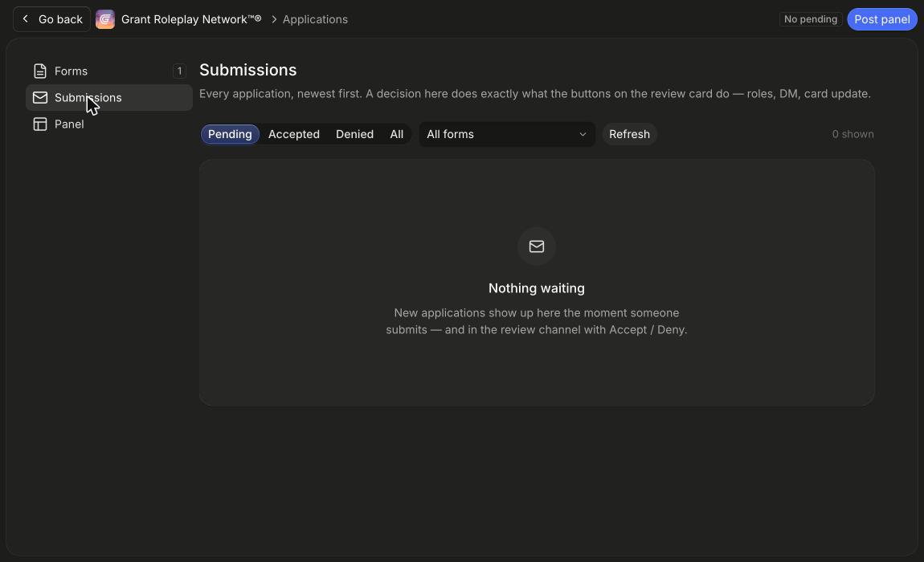This screenshot has width=924, height=562.
Task: Click the No pending status badge
Action: [x=810, y=19]
